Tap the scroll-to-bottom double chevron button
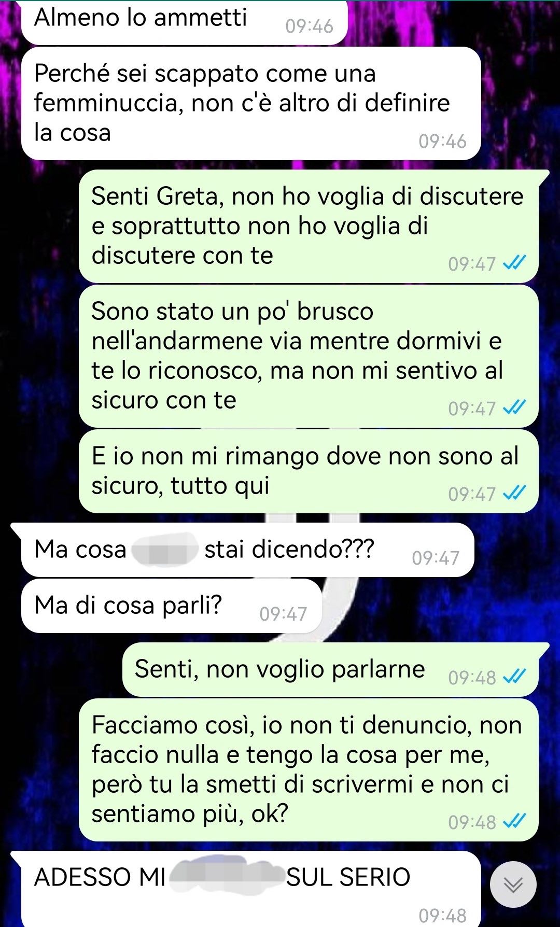The height and width of the screenshot is (927, 560). [x=513, y=884]
